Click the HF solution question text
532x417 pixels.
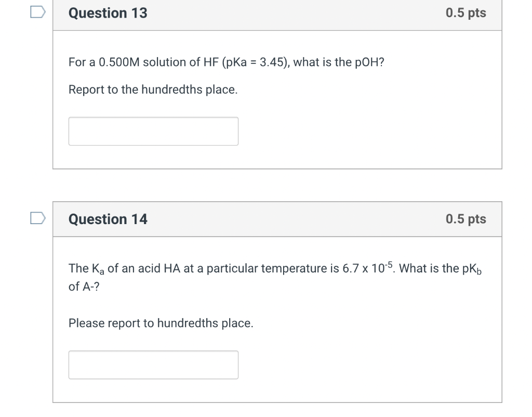click(x=227, y=62)
